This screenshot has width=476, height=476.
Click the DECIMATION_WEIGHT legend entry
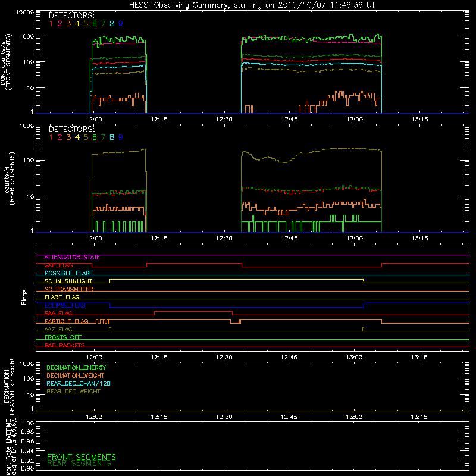76,376
